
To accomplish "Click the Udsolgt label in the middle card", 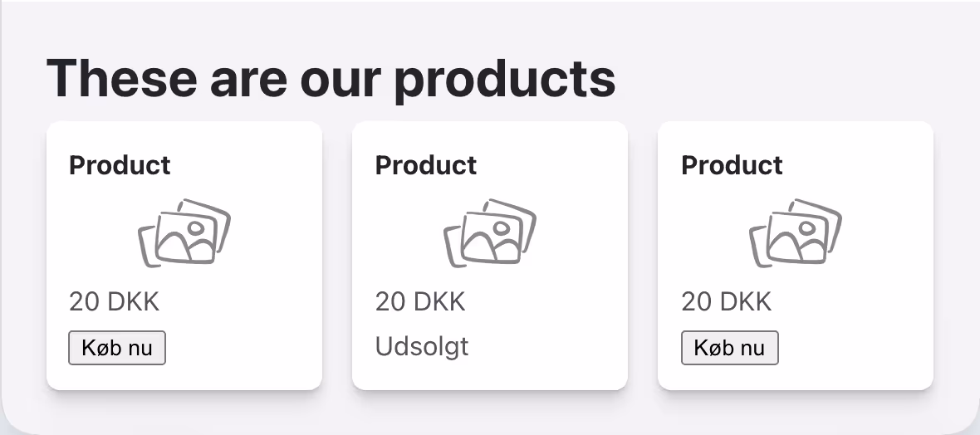I will coord(422,345).
